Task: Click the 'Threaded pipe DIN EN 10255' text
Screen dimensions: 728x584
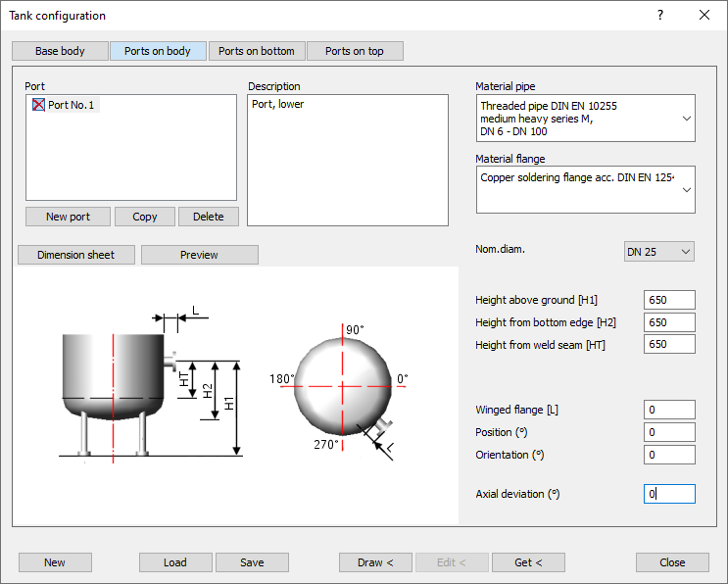Action: [549, 106]
